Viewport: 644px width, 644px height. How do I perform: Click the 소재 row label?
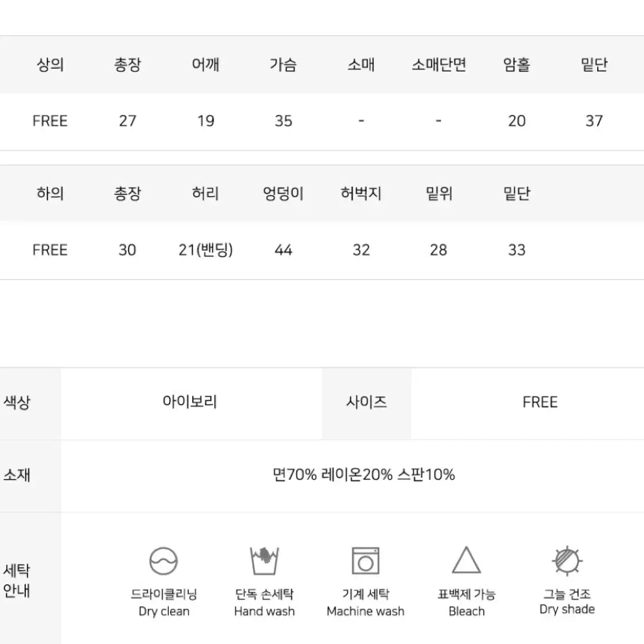click(16, 475)
